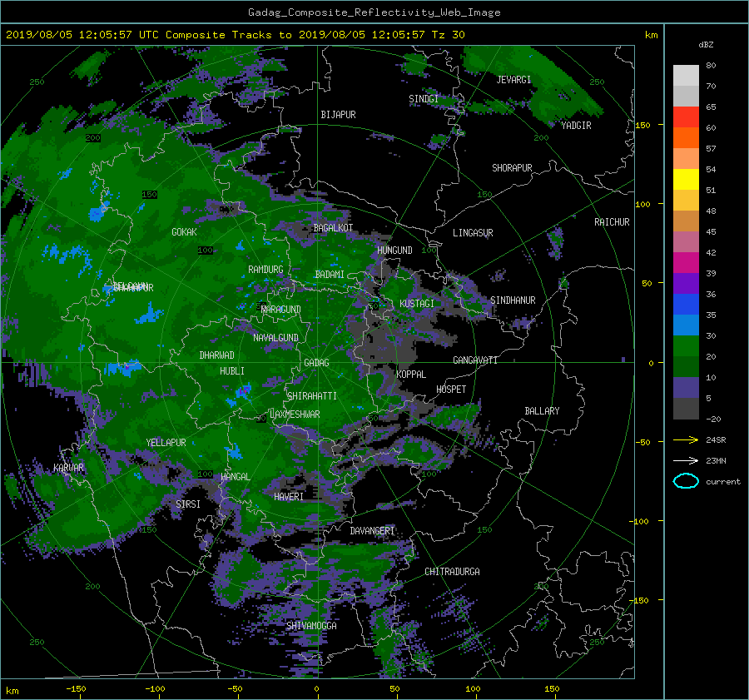Click the YADGIR city label
This screenshot has width=749, height=700.
576,126
